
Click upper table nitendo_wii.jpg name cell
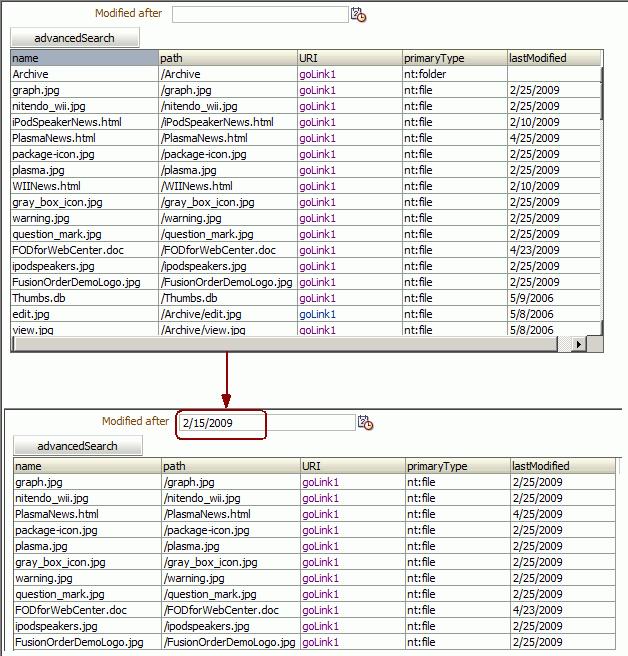[85, 106]
